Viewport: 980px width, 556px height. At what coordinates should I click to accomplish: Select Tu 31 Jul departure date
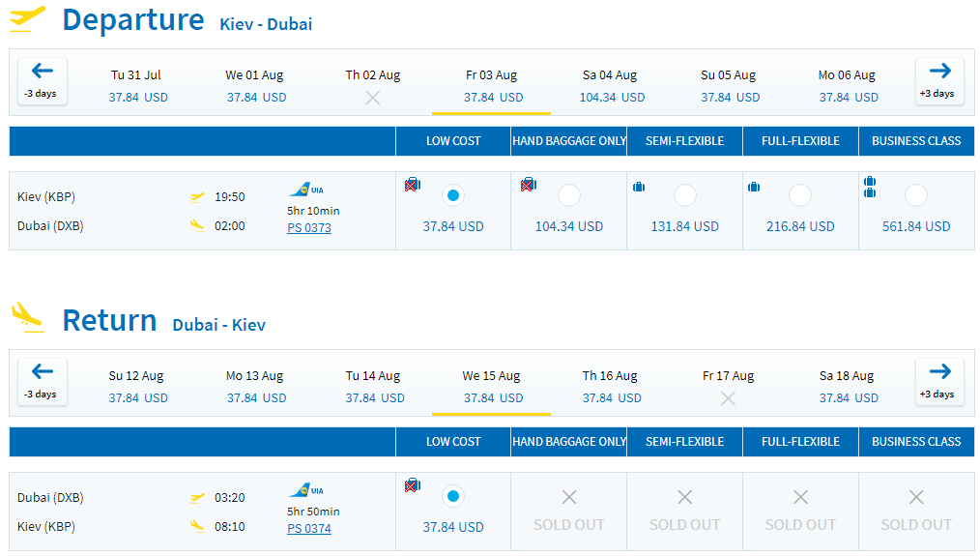coord(137,86)
